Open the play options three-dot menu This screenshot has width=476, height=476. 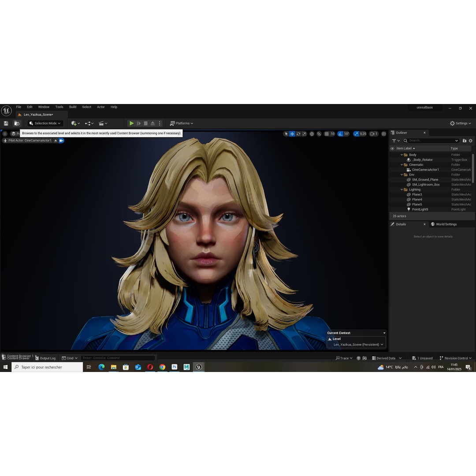tap(160, 123)
